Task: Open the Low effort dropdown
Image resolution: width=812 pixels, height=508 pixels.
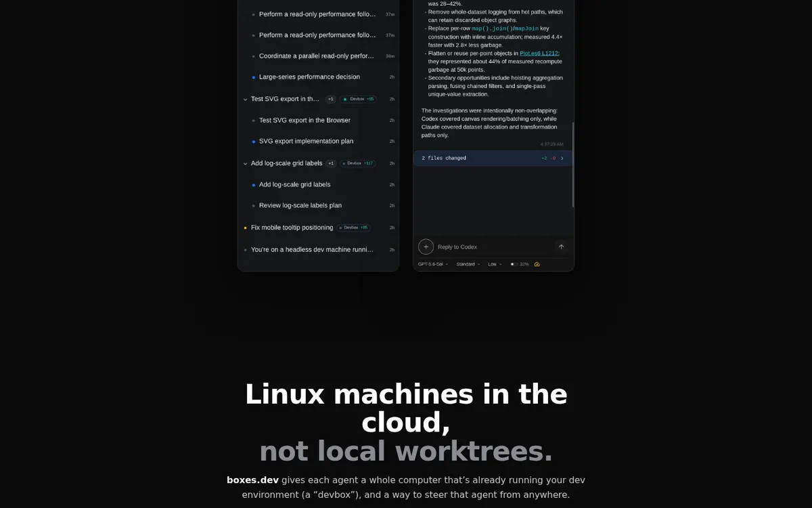Action: [495, 264]
